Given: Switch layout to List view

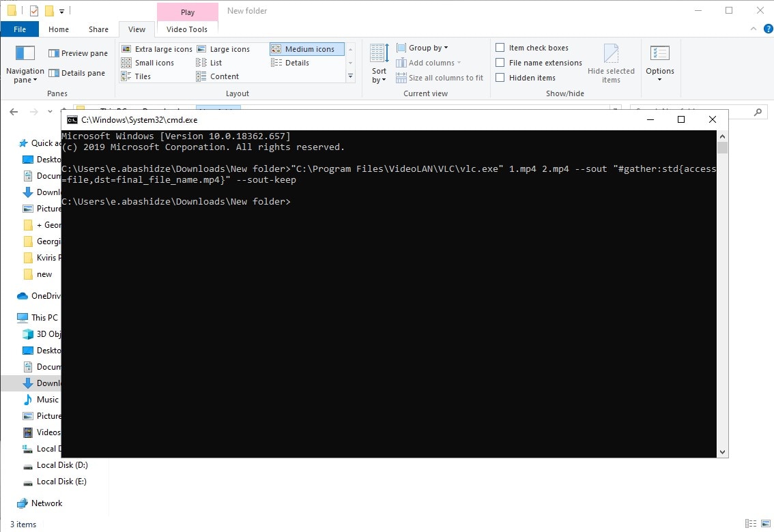Looking at the screenshot, I should tap(209, 63).
